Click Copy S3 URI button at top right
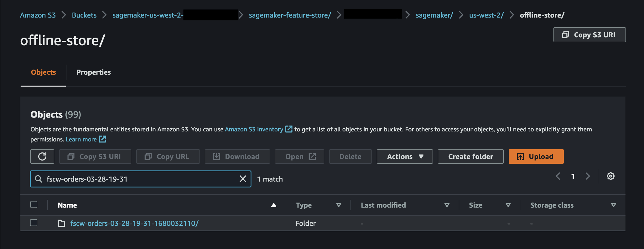 (589, 34)
